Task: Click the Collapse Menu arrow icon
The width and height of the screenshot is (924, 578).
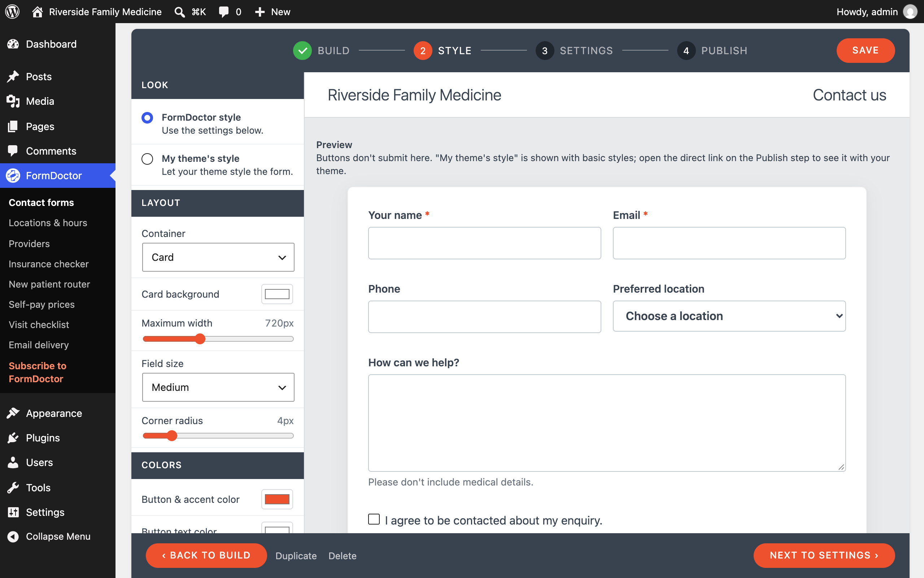Action: 13,537
